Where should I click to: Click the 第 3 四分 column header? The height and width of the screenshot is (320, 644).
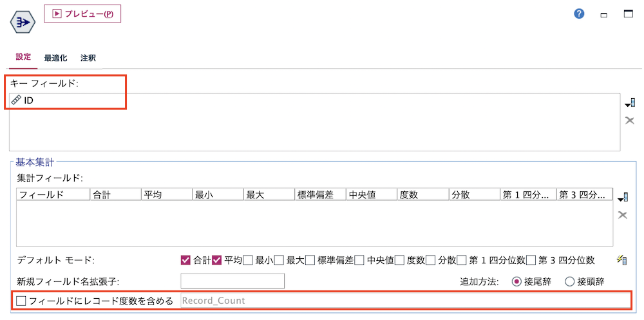tap(585, 194)
